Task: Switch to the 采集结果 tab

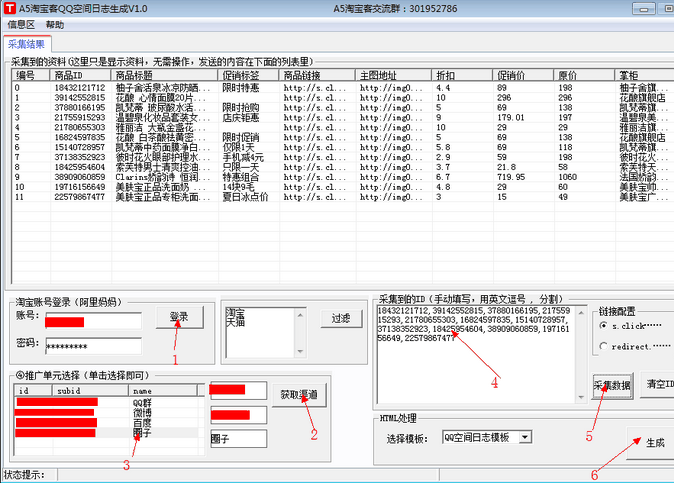Action: point(27,44)
